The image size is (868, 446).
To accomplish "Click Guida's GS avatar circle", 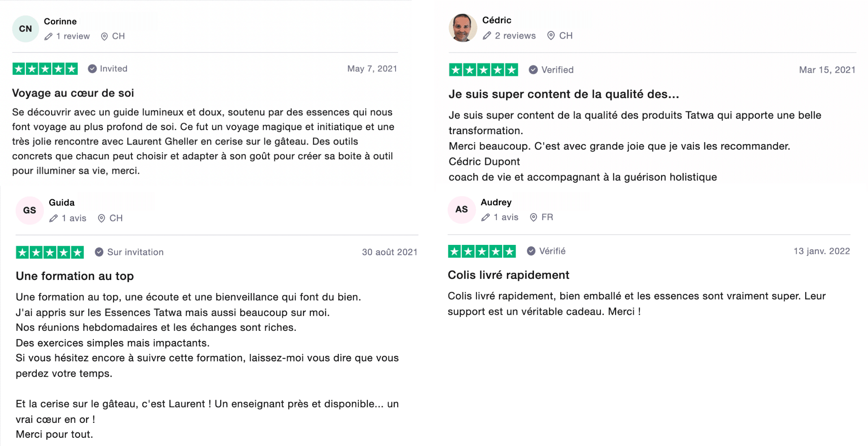I will (29, 210).
